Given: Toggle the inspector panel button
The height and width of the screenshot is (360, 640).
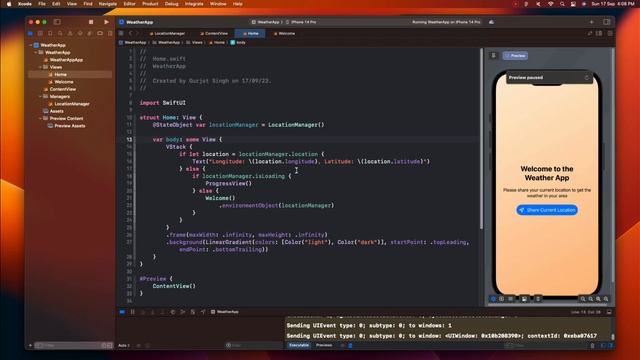Looking at the screenshot, I should tap(607, 22).
